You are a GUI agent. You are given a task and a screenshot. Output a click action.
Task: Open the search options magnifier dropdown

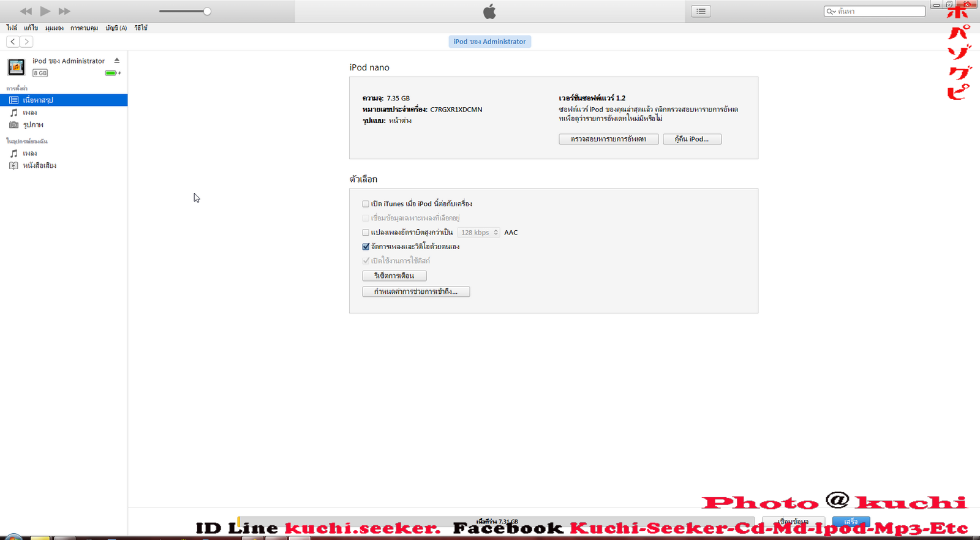coord(831,11)
